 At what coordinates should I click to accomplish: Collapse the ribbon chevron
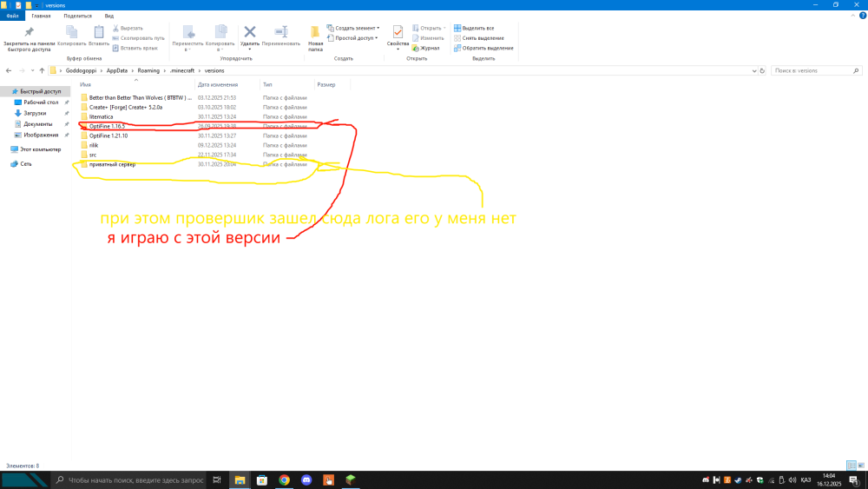(852, 16)
